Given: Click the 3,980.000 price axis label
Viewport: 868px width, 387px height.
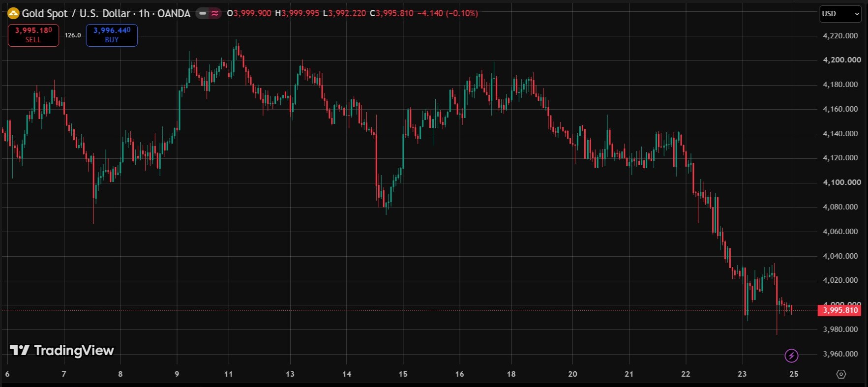Looking at the screenshot, I should pos(840,329).
